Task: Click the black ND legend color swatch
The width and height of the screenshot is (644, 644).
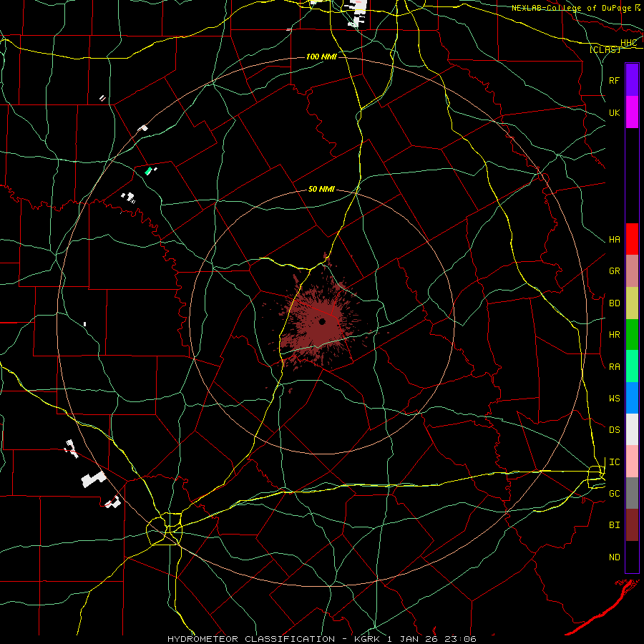Action: coord(632,557)
